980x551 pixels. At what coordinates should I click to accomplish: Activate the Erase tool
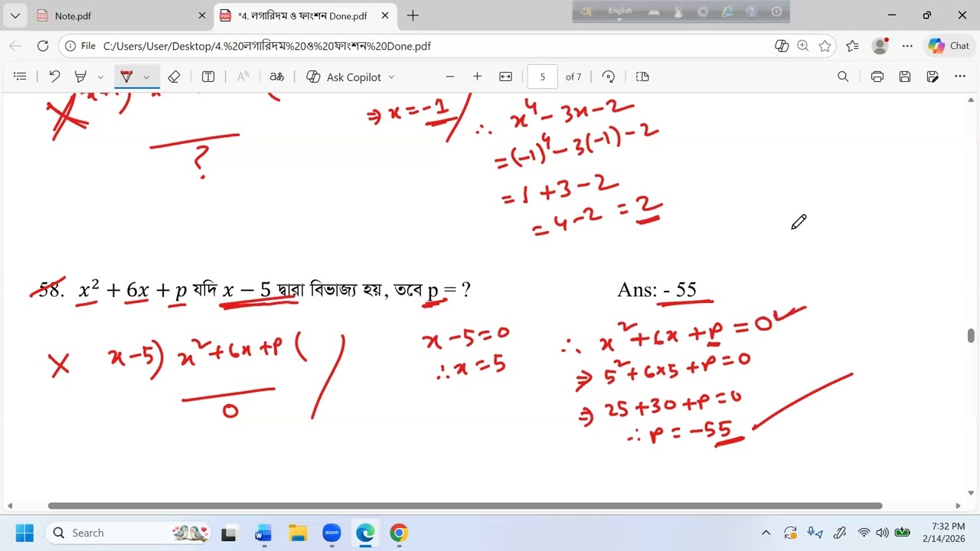pyautogui.click(x=174, y=77)
